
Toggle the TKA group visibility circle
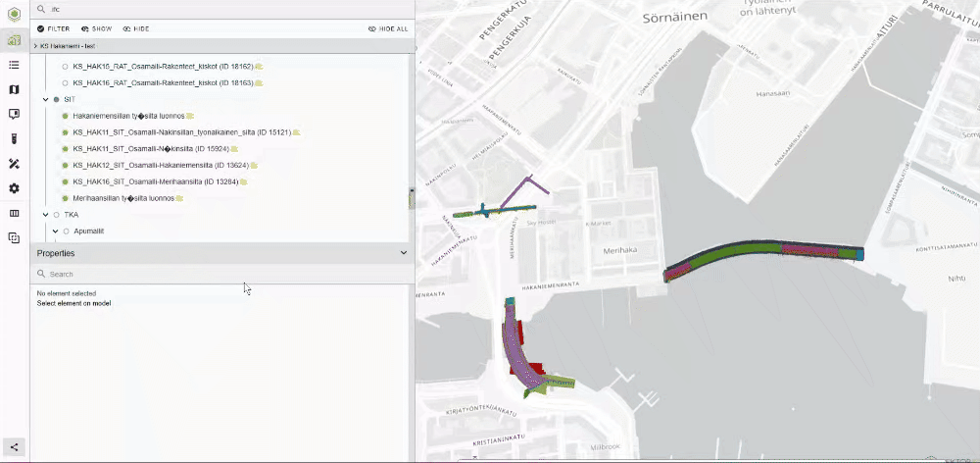click(56, 215)
